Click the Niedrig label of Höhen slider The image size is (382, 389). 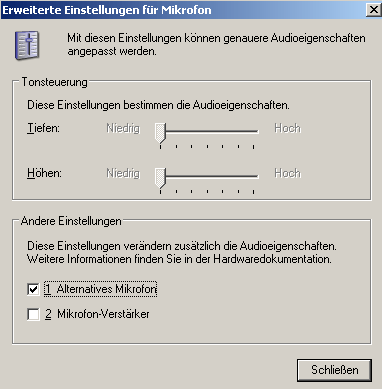coord(123,173)
